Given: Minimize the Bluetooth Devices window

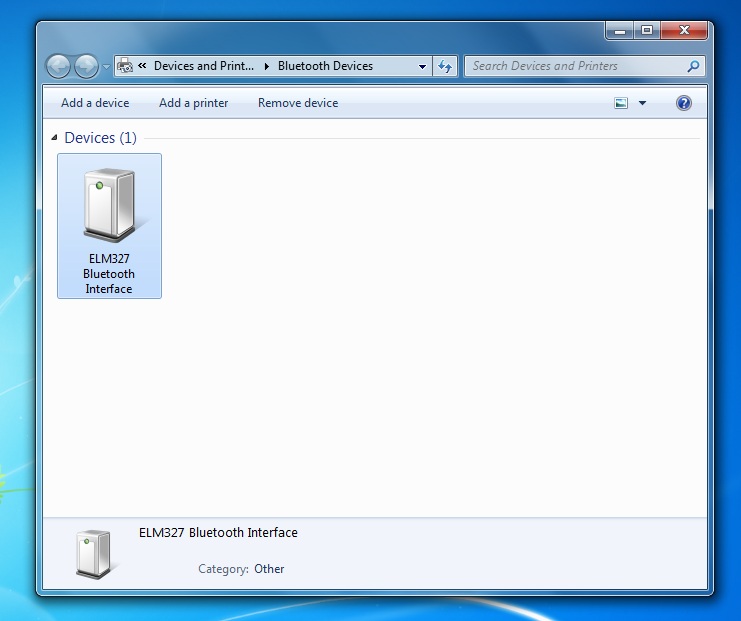Looking at the screenshot, I should click(x=620, y=31).
